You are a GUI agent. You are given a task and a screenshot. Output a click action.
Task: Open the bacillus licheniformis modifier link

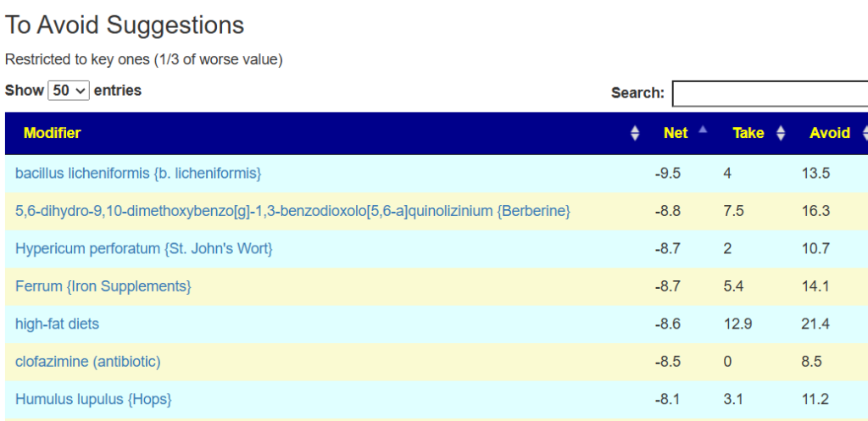[138, 173]
